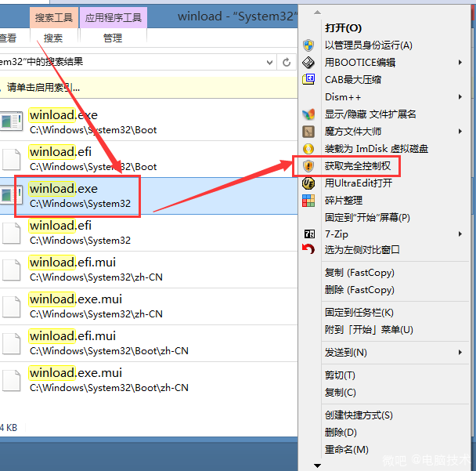Click the icon of winload.exe in System32\Boot
This screenshot has width=476, height=471.
11,121
